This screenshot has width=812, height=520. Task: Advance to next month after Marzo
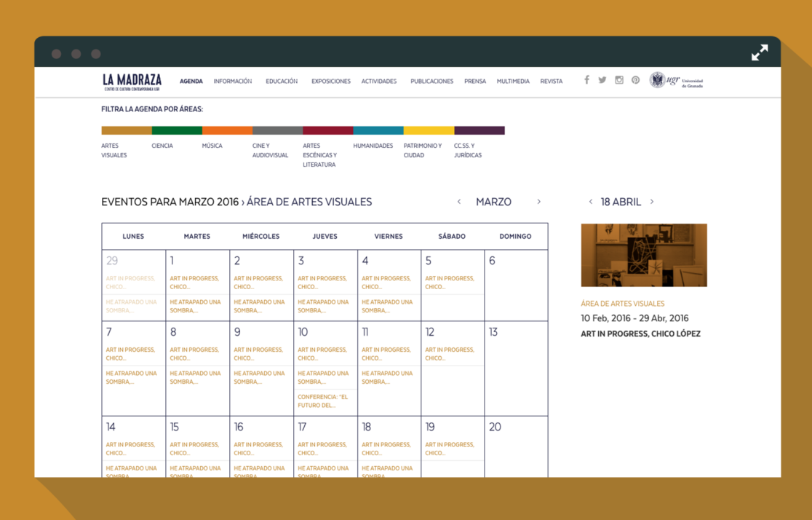pyautogui.click(x=538, y=202)
